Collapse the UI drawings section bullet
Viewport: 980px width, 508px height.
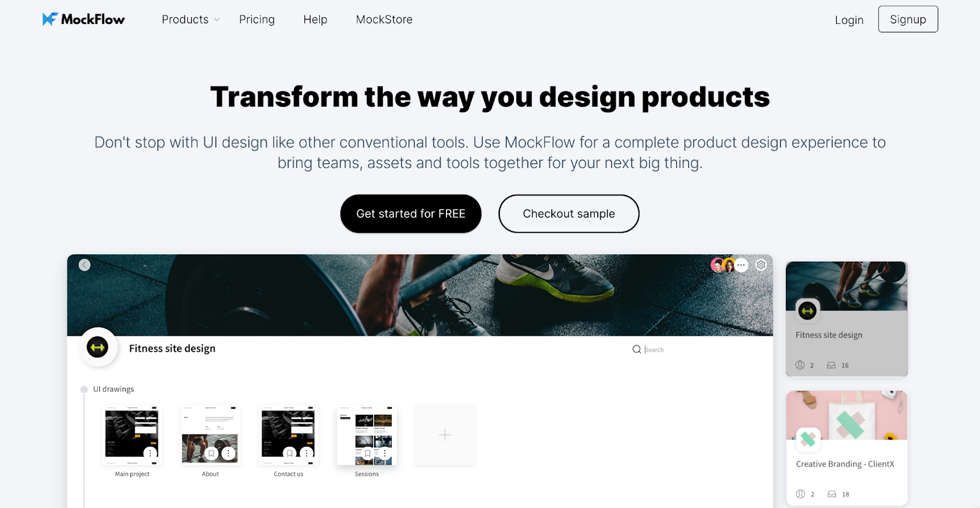pyautogui.click(x=84, y=389)
